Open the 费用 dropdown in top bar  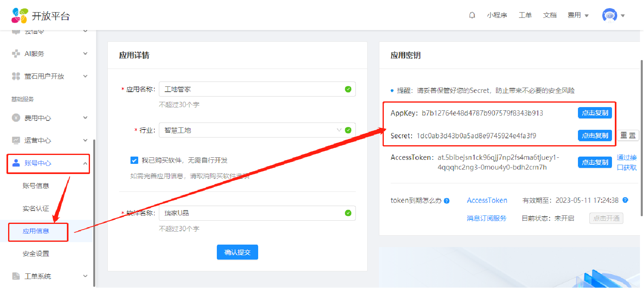pyautogui.click(x=578, y=15)
